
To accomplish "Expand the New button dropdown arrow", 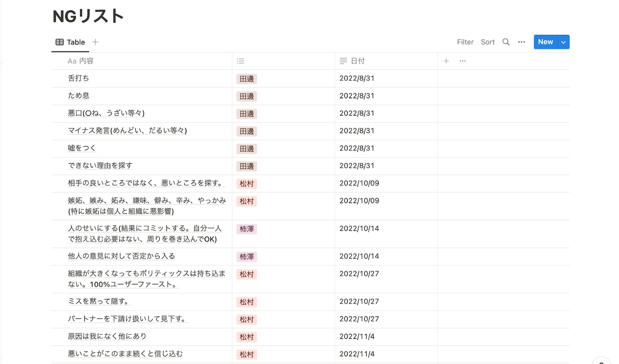I will [563, 42].
